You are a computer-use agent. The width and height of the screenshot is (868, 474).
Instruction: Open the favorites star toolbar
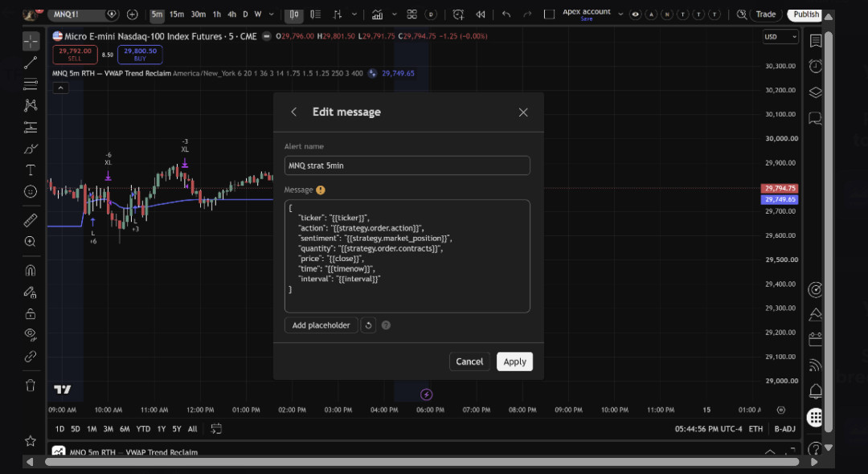[x=31, y=441]
